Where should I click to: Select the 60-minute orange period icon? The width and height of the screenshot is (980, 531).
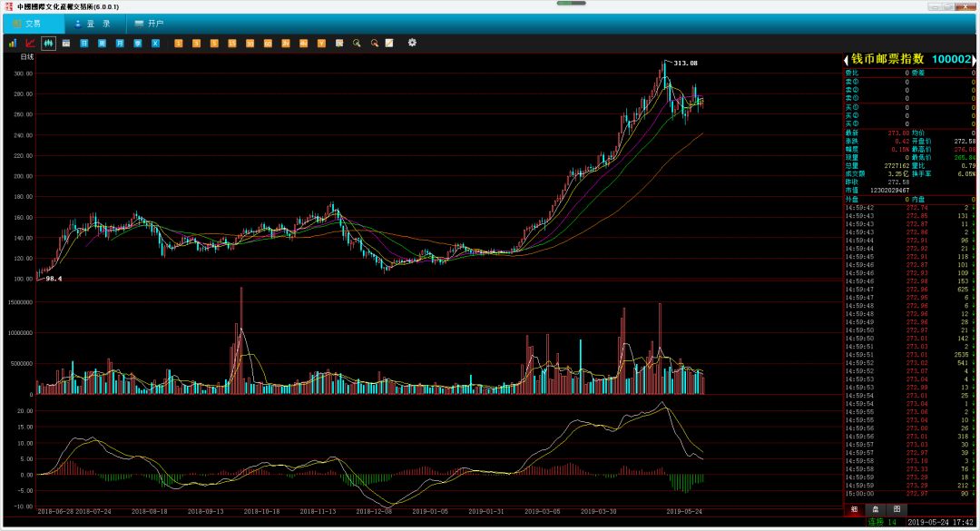pos(268,44)
